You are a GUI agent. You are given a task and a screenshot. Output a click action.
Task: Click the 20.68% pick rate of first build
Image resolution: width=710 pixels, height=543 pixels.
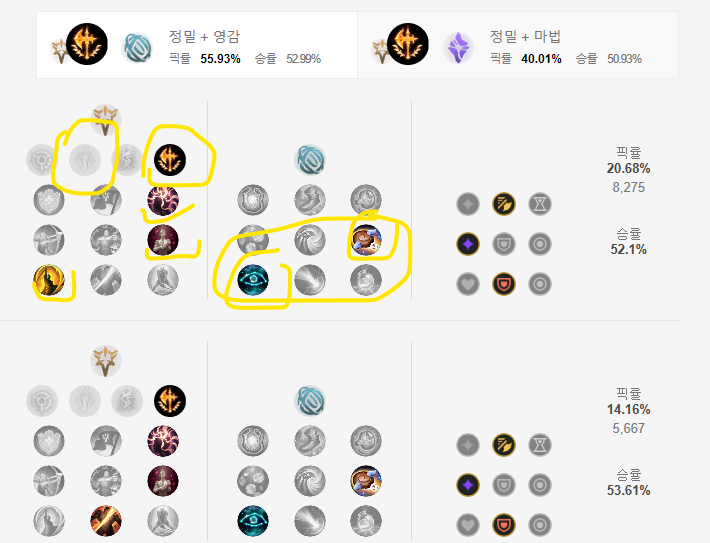click(628, 168)
